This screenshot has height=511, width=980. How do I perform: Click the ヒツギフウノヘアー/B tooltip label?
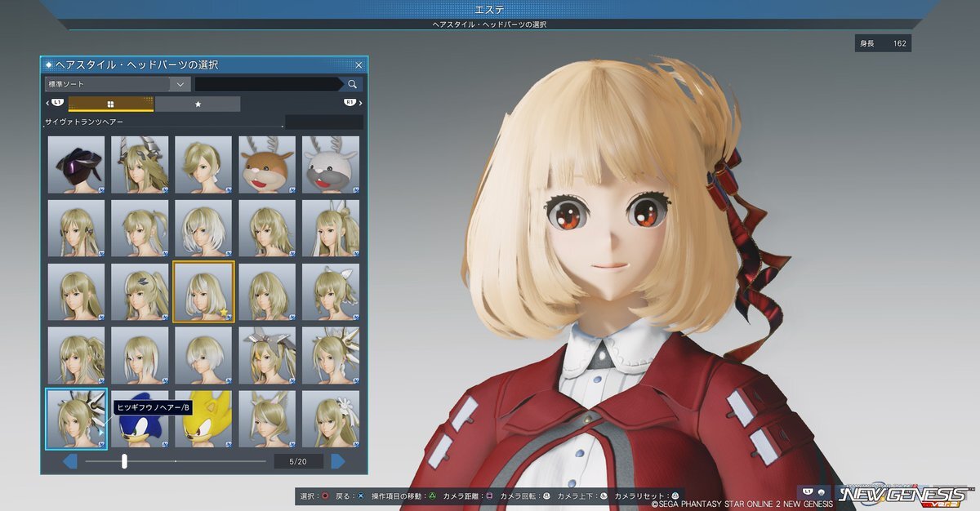(154, 407)
